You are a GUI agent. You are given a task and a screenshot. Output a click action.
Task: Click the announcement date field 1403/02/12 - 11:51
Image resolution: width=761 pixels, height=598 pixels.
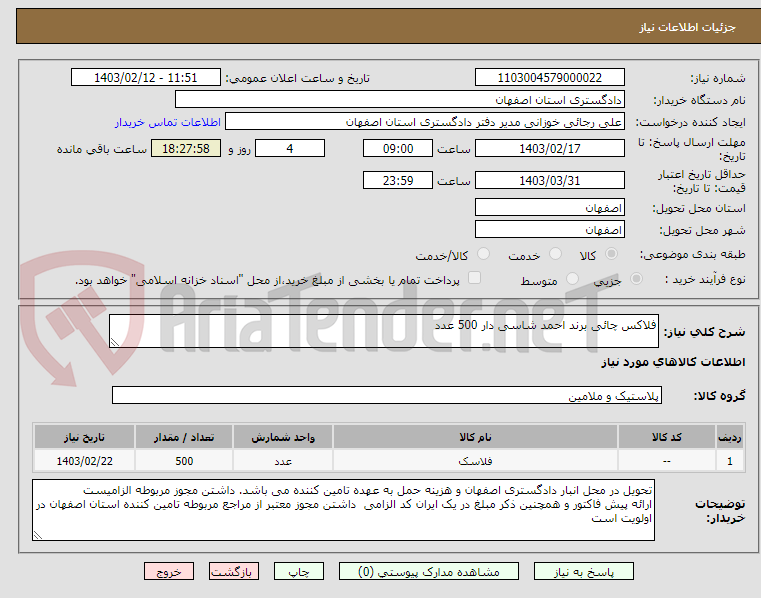tap(146, 78)
